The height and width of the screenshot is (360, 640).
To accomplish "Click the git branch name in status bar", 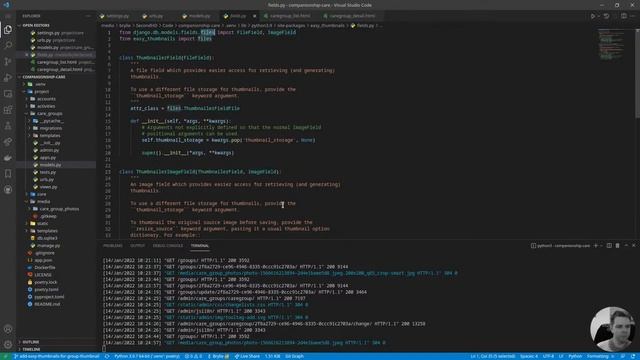I will pyautogui.click(x=57, y=356).
